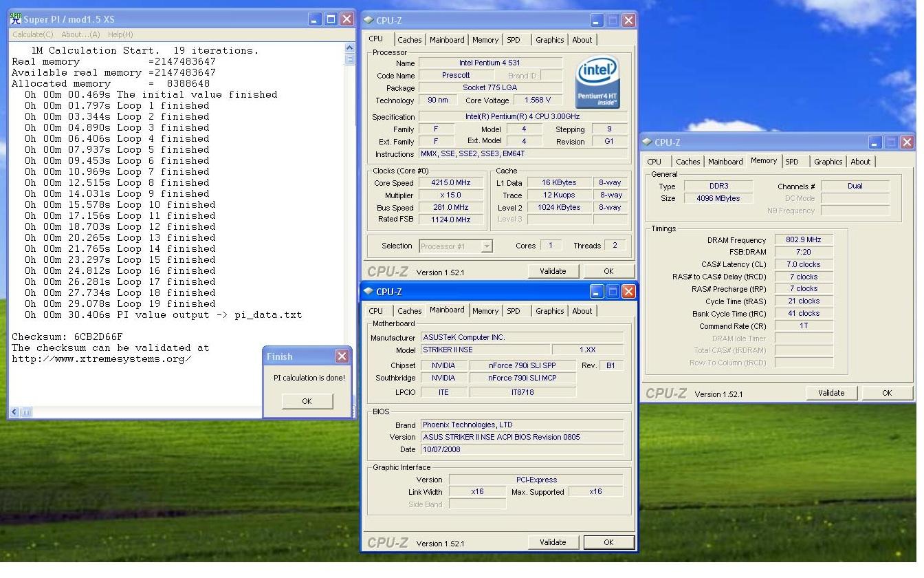Switch to About tab in top CPU-Z window
Screen dimensions: 924x578
[582, 40]
